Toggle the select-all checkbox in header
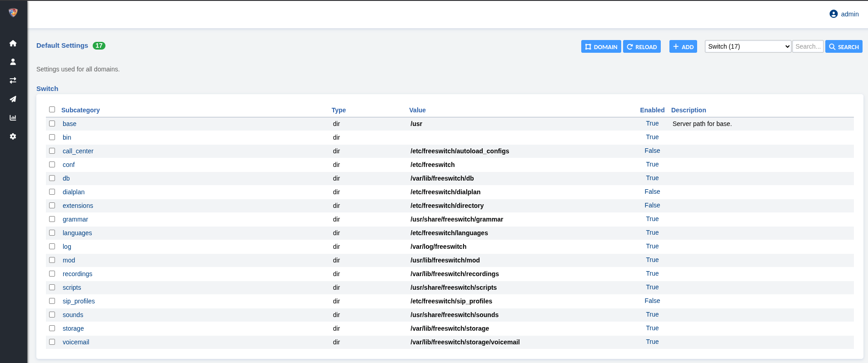The height and width of the screenshot is (363, 868). pos(52,110)
